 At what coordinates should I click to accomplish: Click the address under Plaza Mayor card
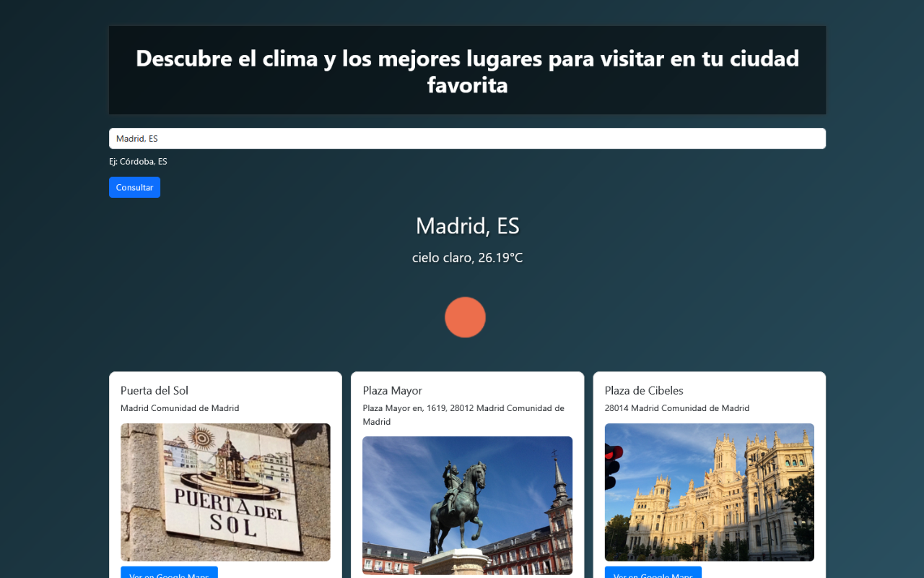coord(463,415)
